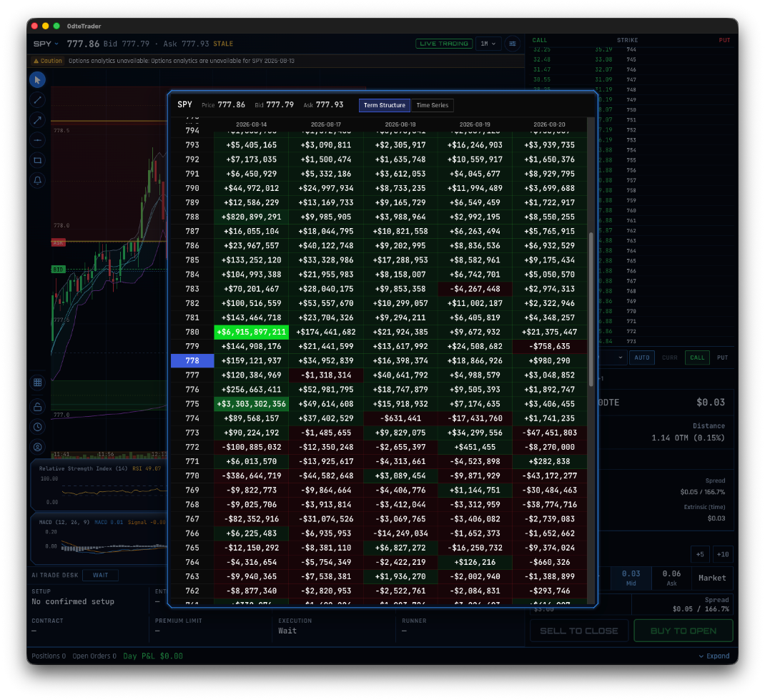Add 10 with the +10 button
The height and width of the screenshot is (700, 765).
(x=723, y=555)
